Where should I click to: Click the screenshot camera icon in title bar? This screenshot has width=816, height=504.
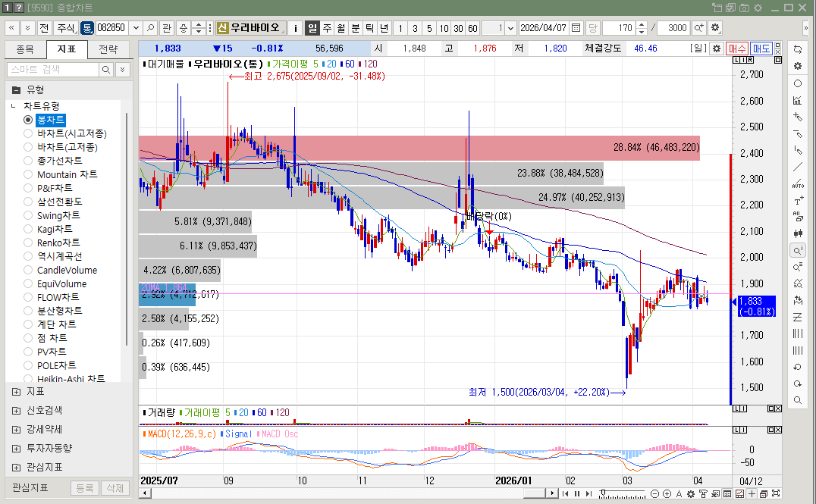pos(744,8)
